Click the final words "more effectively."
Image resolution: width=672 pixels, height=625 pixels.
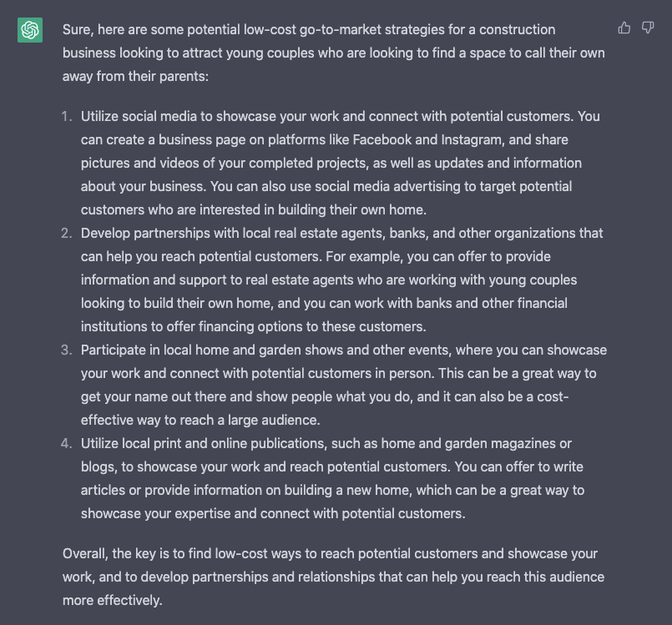(x=113, y=601)
